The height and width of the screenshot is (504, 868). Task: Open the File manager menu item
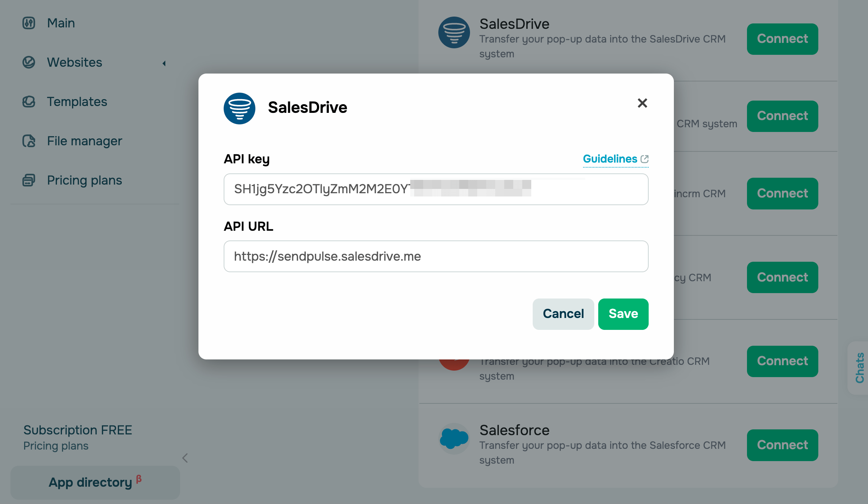(85, 141)
